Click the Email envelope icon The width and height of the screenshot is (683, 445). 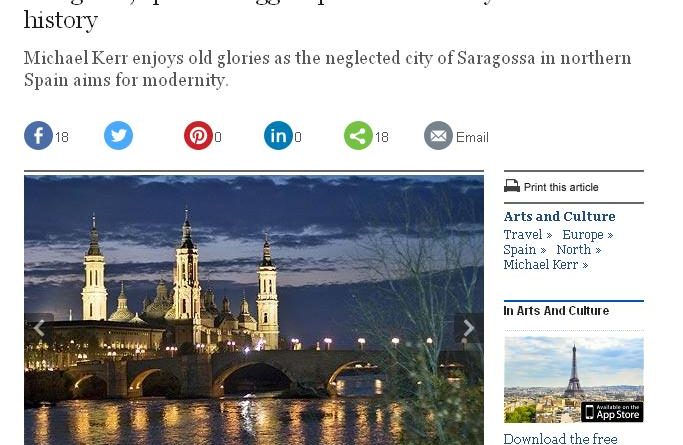[438, 135]
